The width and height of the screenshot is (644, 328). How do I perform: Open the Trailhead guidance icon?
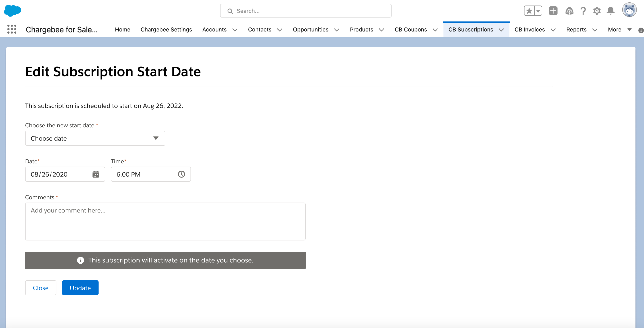[x=569, y=11]
